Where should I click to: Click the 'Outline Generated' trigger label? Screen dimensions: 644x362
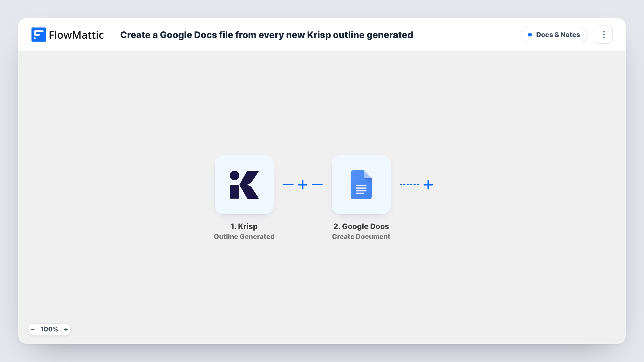click(x=244, y=237)
